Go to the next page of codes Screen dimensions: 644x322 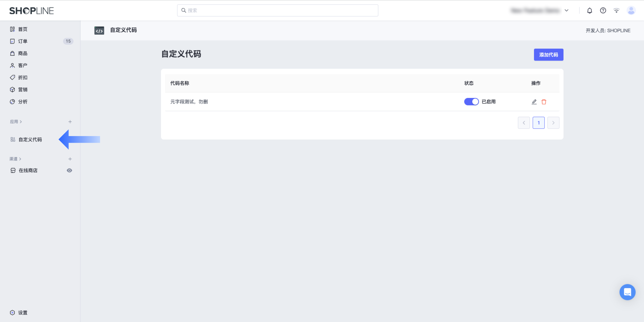(x=553, y=123)
